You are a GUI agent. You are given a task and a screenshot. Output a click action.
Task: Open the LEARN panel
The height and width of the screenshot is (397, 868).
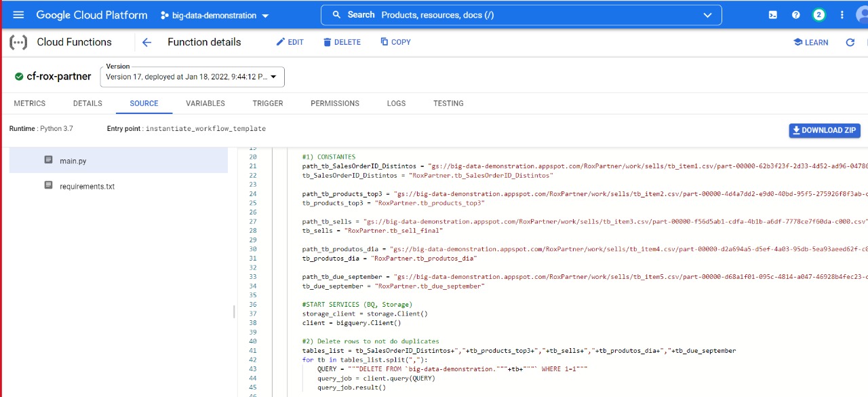click(x=810, y=42)
